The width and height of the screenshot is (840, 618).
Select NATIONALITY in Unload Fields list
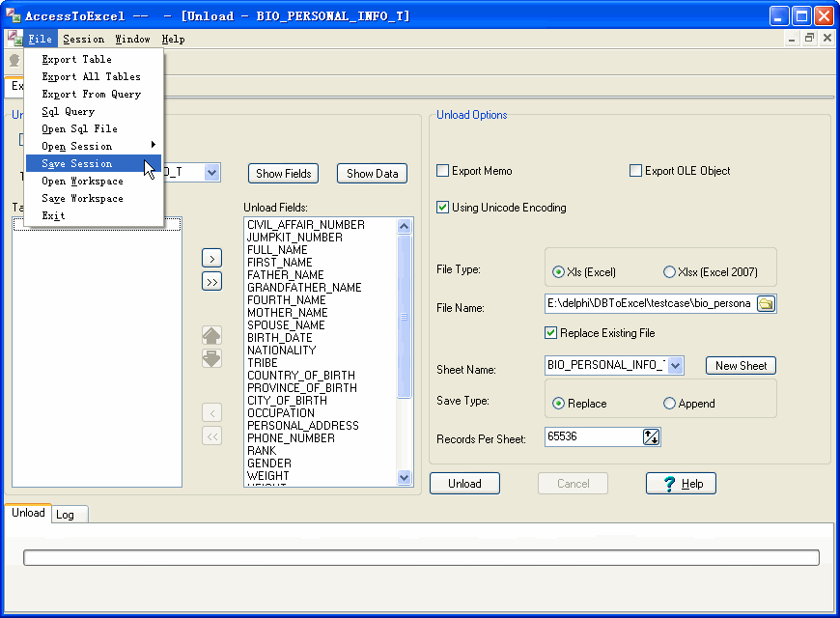click(281, 351)
